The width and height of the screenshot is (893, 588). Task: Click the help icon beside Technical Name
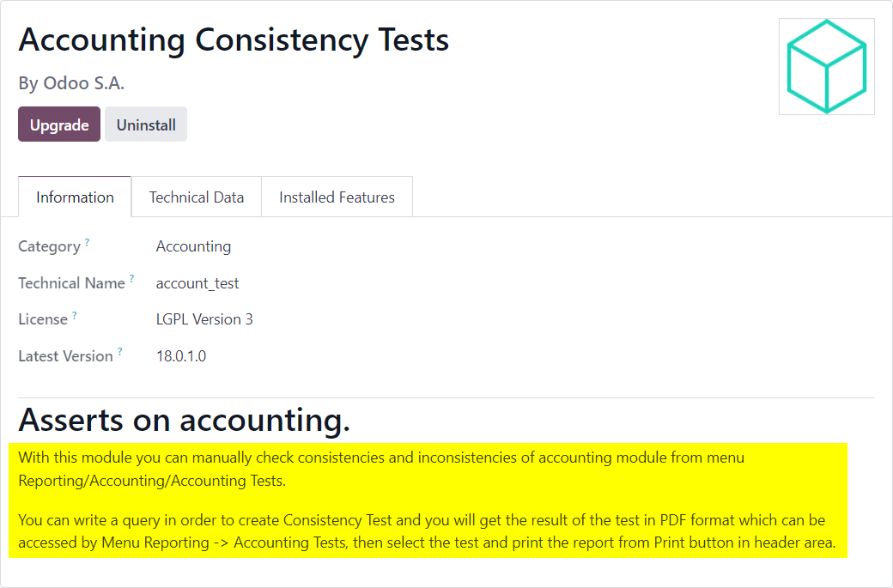pos(131,277)
